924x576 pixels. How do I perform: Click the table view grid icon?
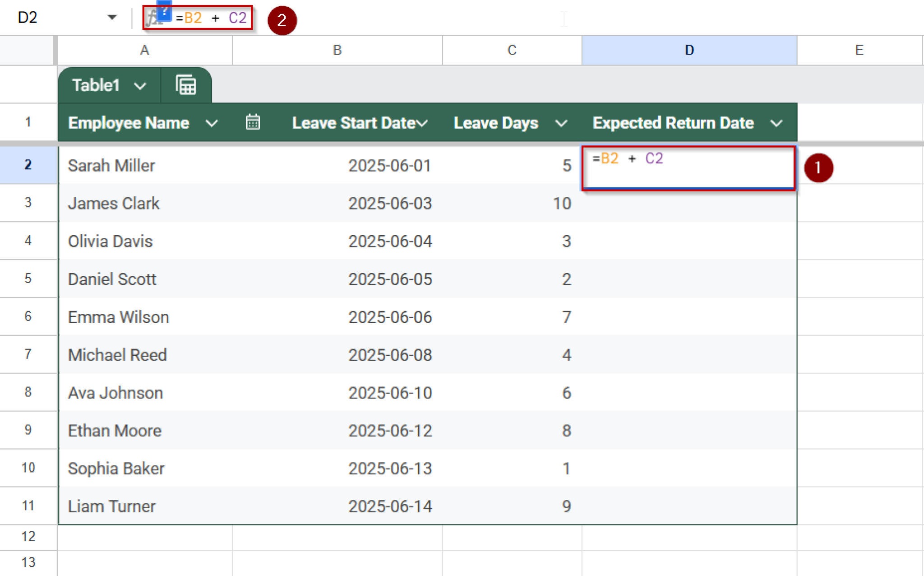(x=186, y=85)
